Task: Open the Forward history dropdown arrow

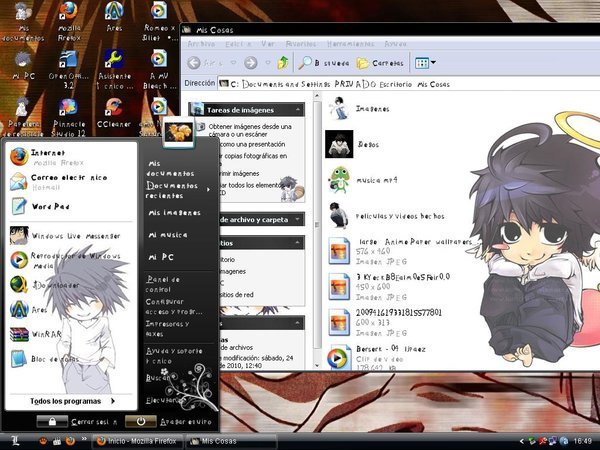Action: coord(268,62)
